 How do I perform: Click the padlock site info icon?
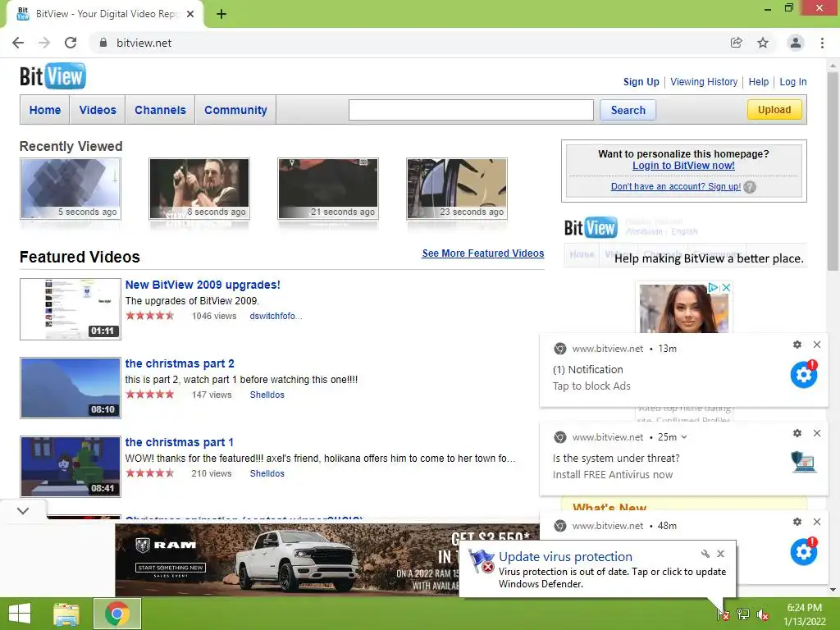(103, 43)
